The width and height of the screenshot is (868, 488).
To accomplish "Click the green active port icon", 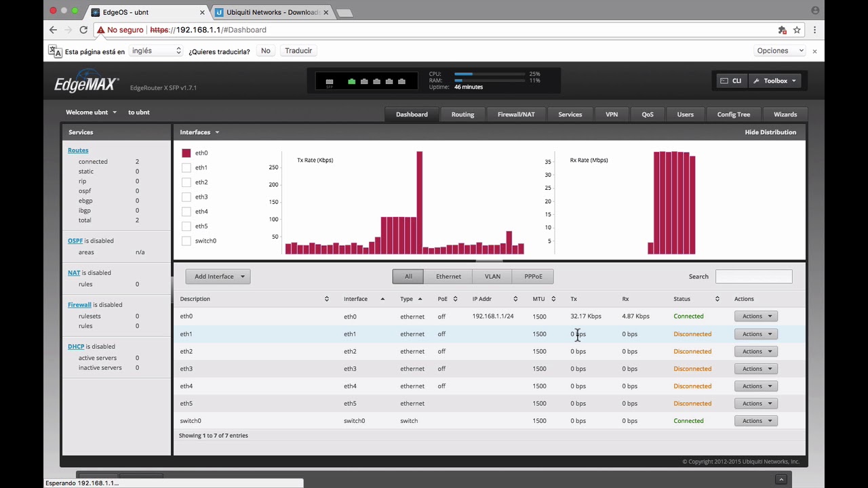I will pyautogui.click(x=351, y=81).
